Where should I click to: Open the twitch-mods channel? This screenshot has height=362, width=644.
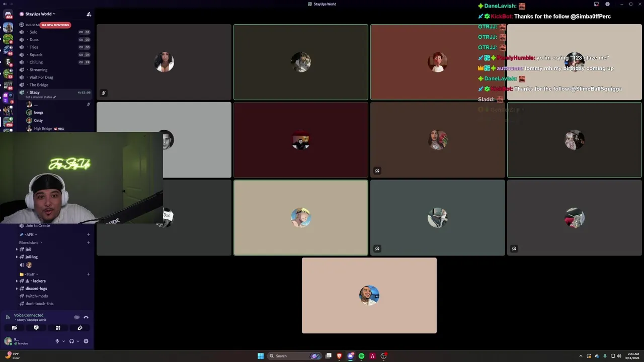click(55, 296)
